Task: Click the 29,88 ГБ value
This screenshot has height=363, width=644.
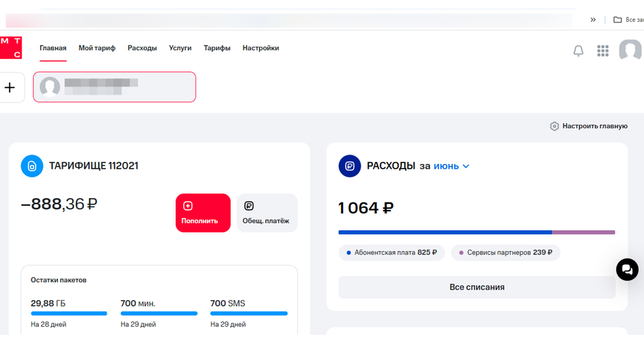Action: click(x=48, y=304)
